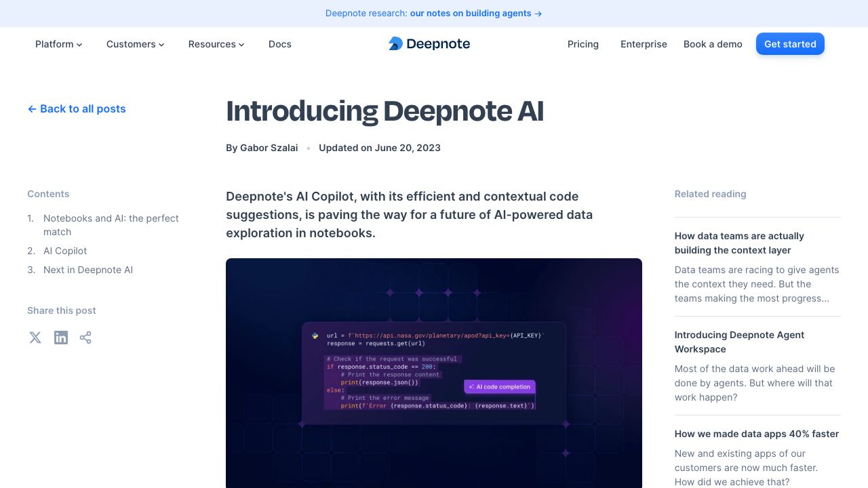Click the 'Related reading' heading
868x488 pixels.
click(x=710, y=194)
